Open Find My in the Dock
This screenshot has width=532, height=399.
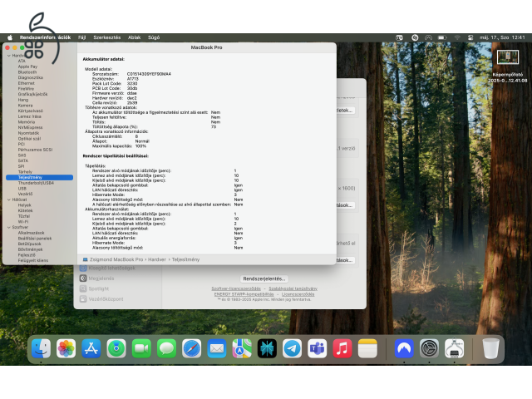tap(116, 348)
